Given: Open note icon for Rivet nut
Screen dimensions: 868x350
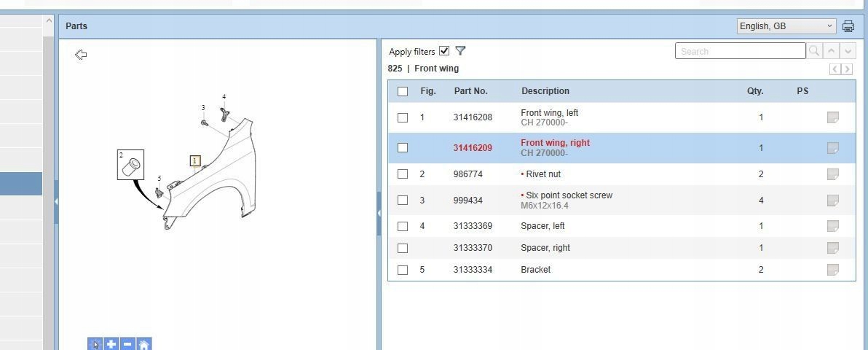Looking at the screenshot, I should coord(832,174).
